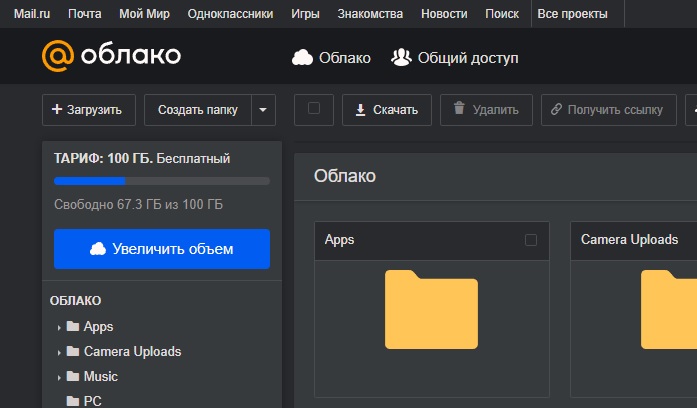
Task: Click the Скачать download button
Action: click(387, 110)
